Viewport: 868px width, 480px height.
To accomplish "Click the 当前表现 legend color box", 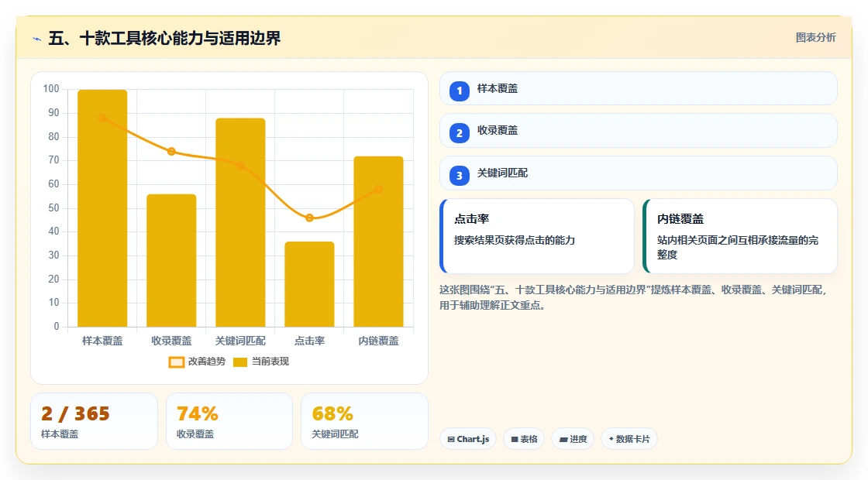I will tap(240, 362).
